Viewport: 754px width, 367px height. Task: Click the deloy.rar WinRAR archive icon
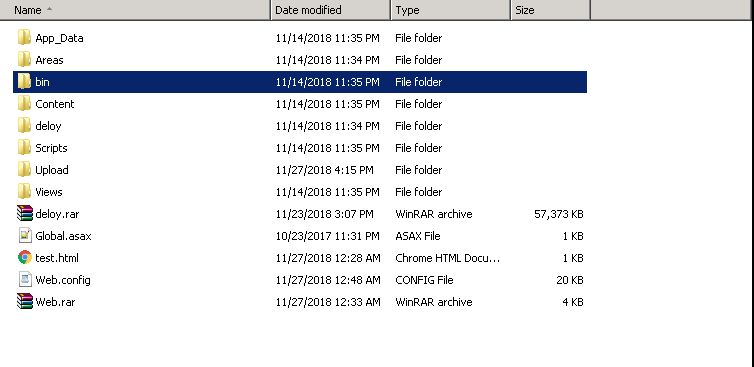25,214
